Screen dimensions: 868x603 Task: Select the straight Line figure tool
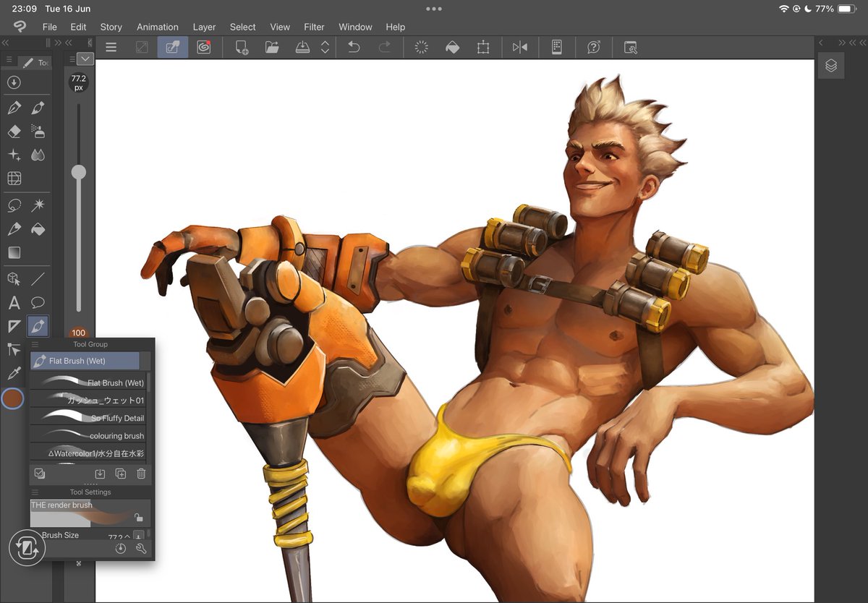pos(38,279)
